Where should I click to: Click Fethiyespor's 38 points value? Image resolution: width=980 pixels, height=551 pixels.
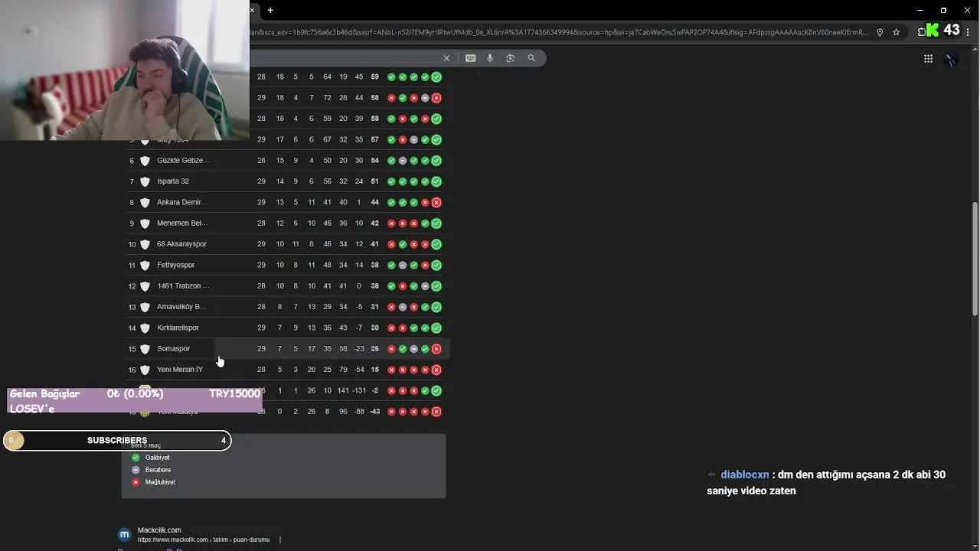click(x=374, y=265)
